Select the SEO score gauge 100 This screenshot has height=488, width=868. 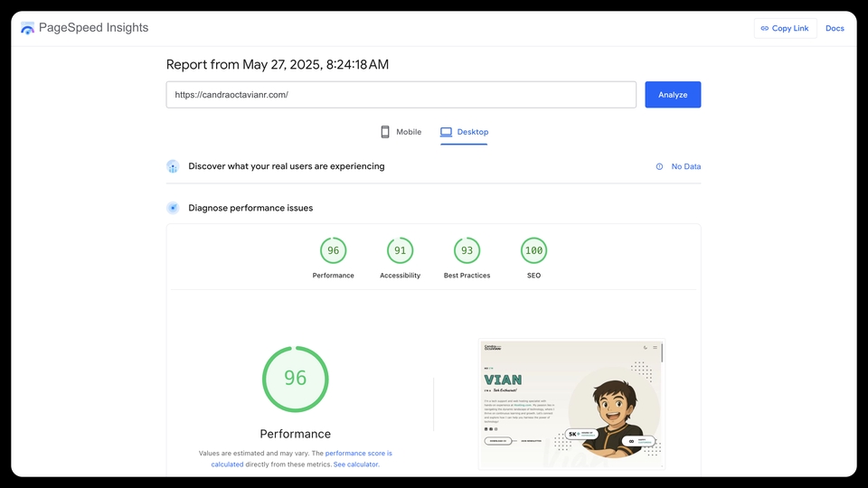pyautogui.click(x=533, y=250)
